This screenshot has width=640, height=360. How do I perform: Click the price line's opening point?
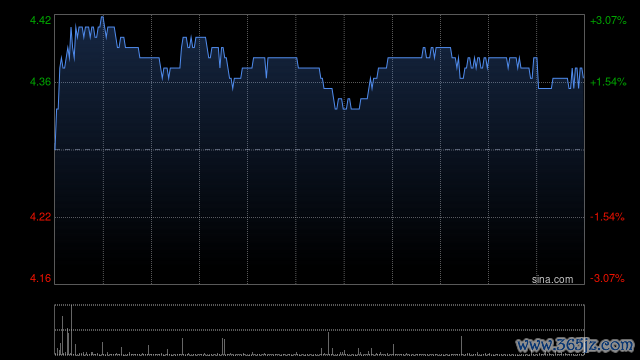click(x=55, y=149)
